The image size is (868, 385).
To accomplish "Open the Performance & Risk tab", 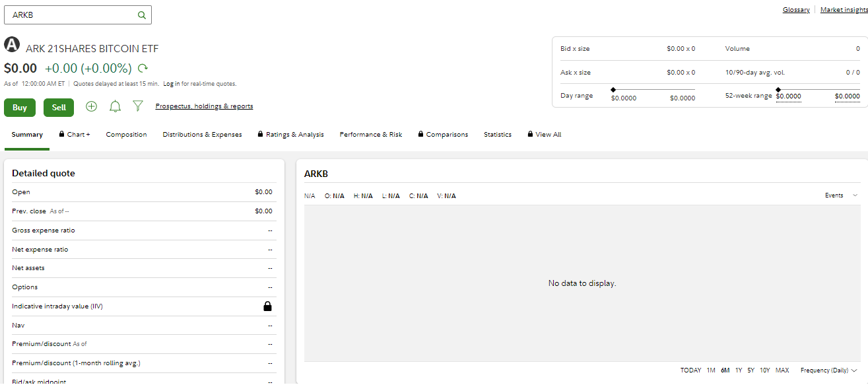I will [x=371, y=135].
